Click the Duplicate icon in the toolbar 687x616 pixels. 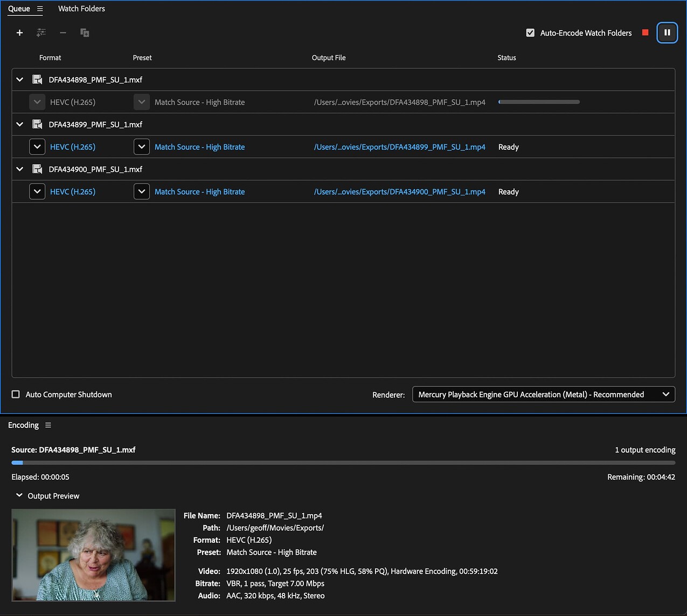[84, 32]
